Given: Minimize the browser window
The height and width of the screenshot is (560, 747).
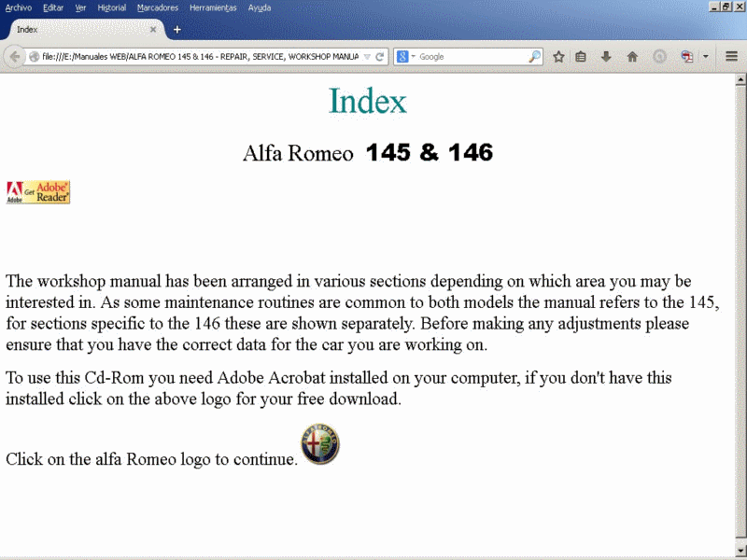Looking at the screenshot, I should 714,7.
